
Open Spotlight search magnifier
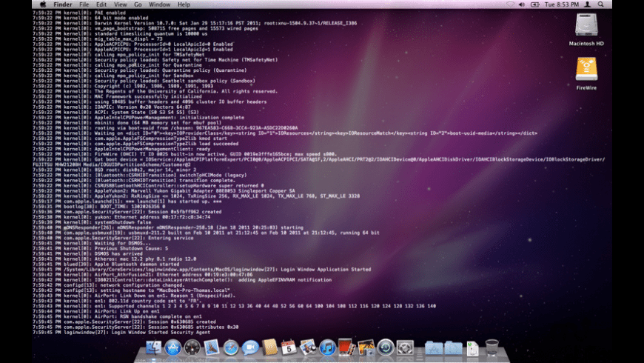pos(601,4)
